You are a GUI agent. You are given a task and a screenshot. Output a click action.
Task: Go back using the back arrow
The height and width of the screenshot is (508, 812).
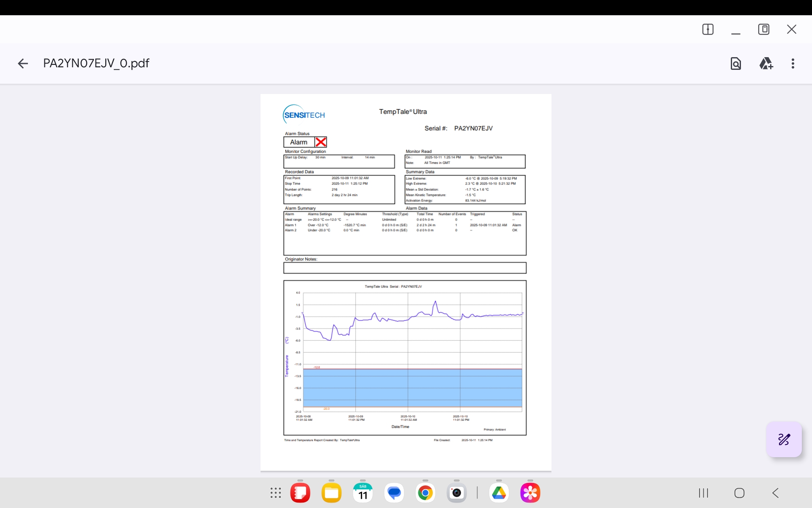[x=23, y=63]
